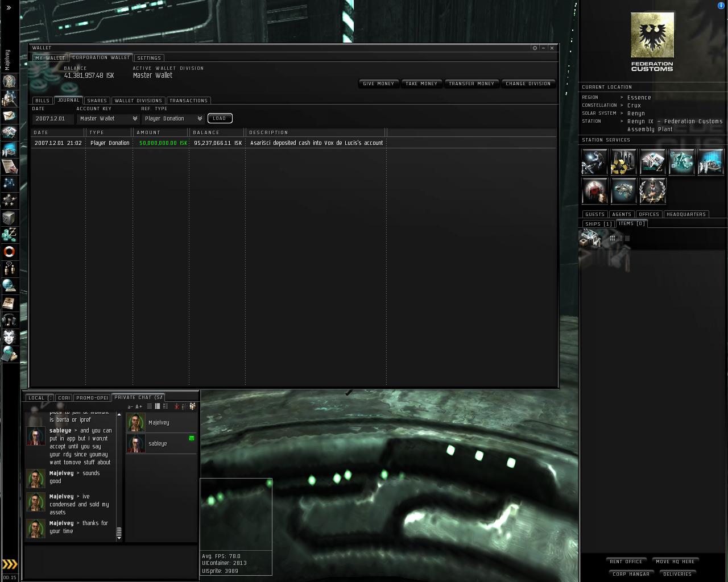The height and width of the screenshot is (582, 728).
Task: Switch to the Bills tab
Action: click(42, 101)
